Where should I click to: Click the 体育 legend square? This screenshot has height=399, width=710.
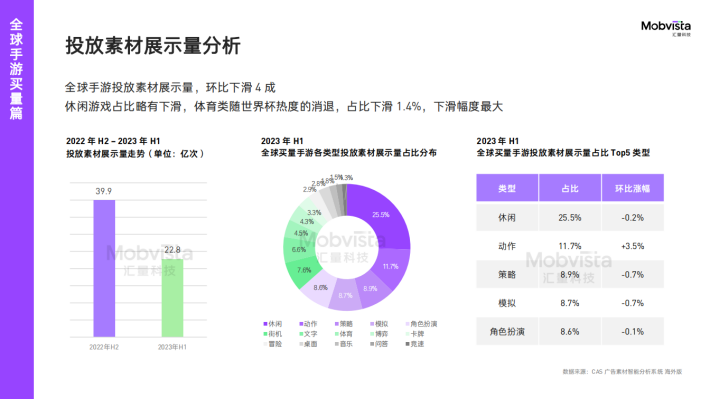(x=337, y=334)
